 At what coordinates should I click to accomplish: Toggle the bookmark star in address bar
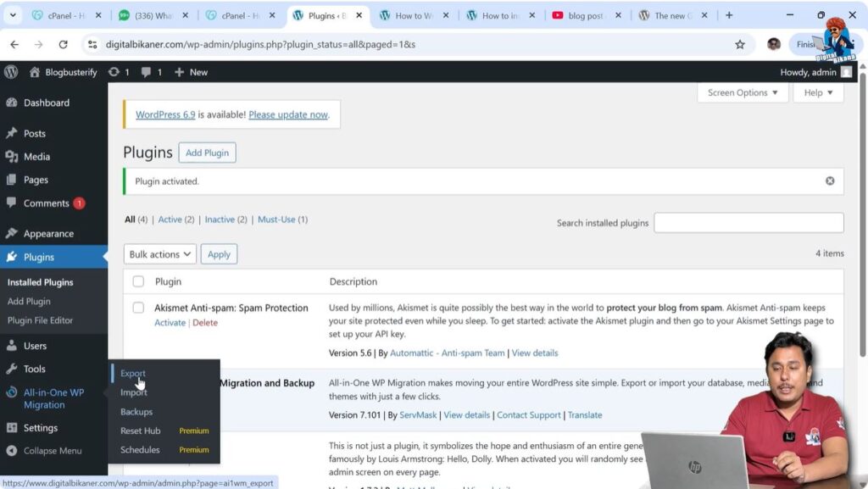pyautogui.click(x=738, y=43)
